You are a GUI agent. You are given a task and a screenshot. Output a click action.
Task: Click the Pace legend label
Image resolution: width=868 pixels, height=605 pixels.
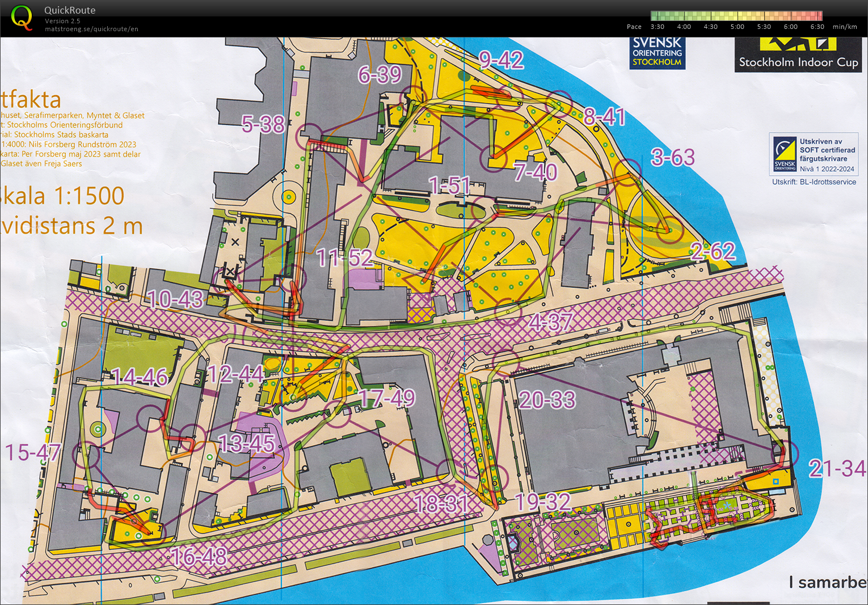634,27
